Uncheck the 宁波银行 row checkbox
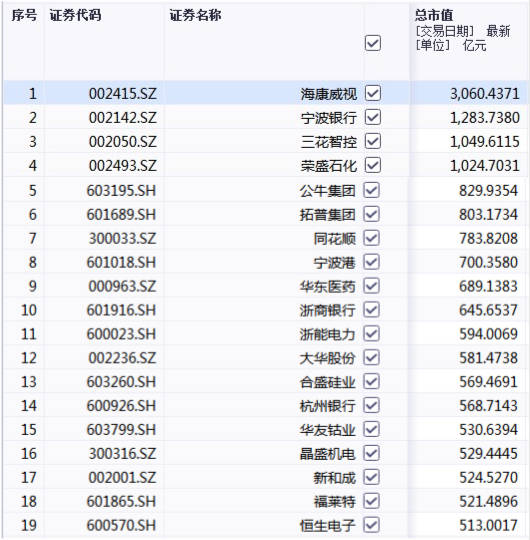Image resolution: width=530 pixels, height=540 pixels. pos(372,117)
